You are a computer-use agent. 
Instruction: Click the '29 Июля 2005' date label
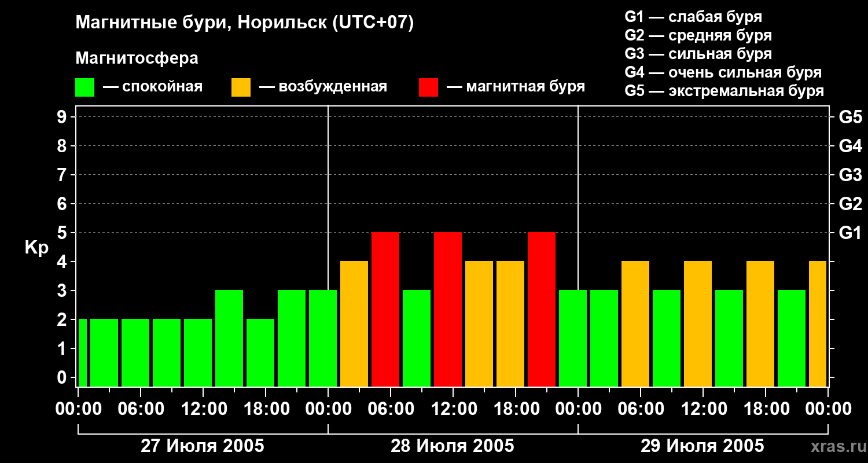(x=703, y=446)
